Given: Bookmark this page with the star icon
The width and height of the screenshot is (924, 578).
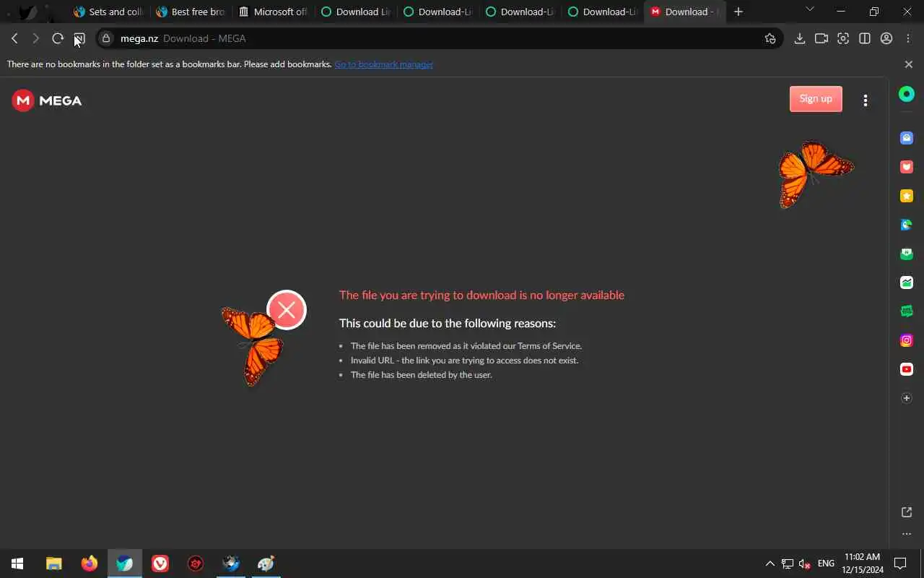Looking at the screenshot, I should click(770, 38).
